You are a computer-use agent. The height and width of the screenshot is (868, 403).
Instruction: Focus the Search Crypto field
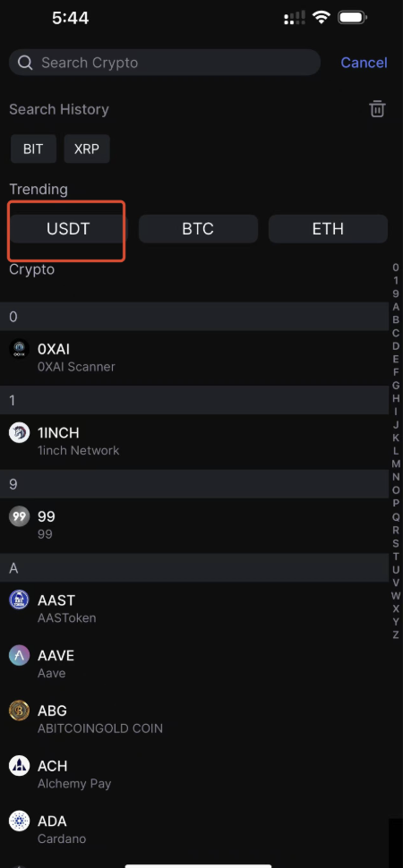coord(165,63)
